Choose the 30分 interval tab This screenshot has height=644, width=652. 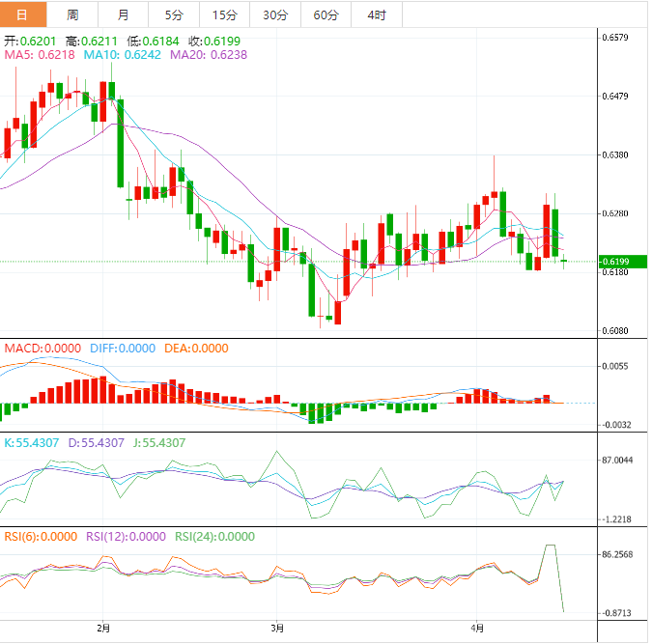tap(274, 14)
